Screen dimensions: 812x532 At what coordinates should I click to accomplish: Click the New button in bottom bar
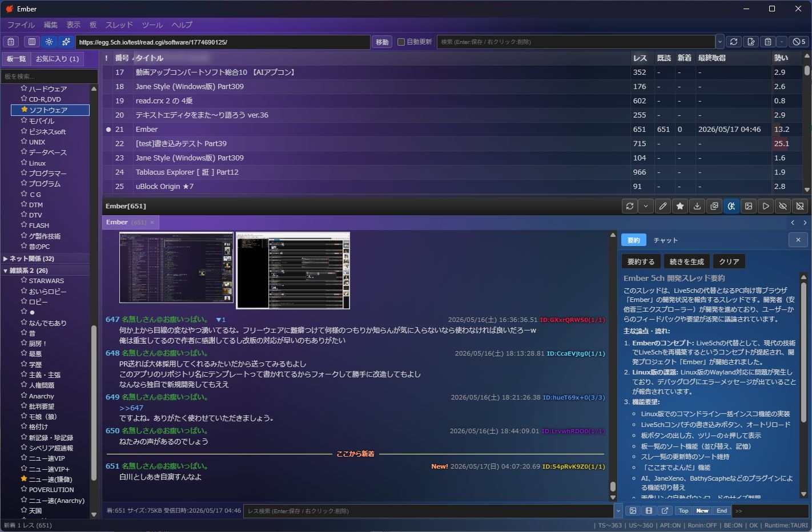pyautogui.click(x=702, y=511)
